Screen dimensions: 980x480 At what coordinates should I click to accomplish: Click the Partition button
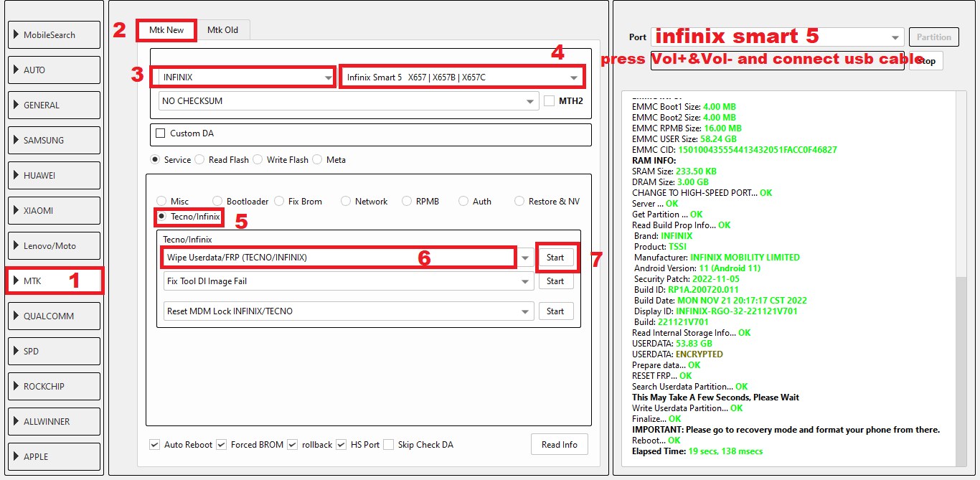point(934,37)
